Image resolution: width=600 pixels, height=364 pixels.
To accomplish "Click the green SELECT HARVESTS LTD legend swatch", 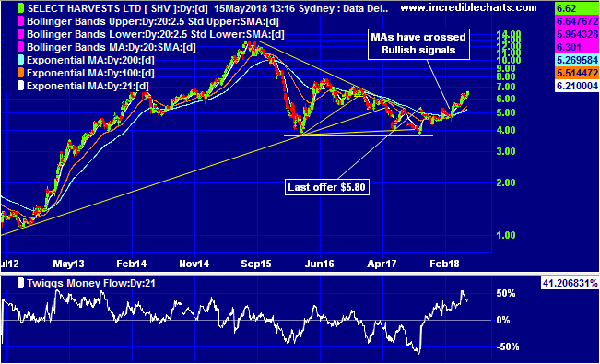I will 21,7.
